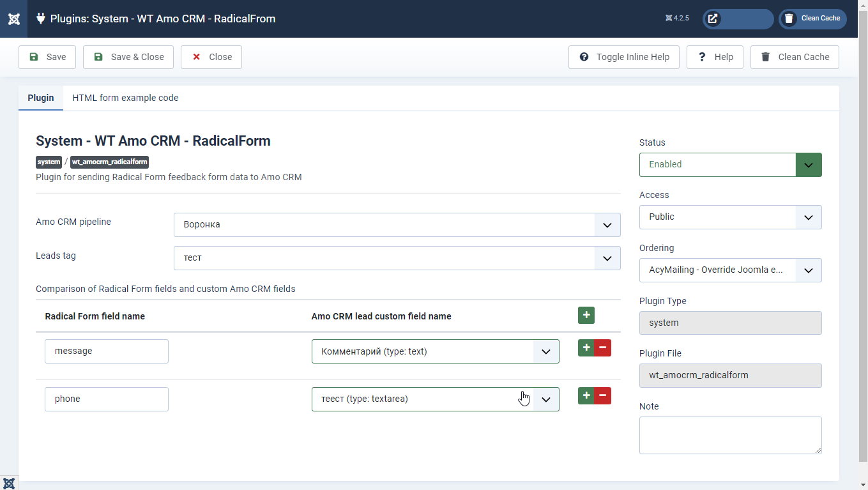Switch to the Plugin tab
The height and width of the screenshot is (490, 868).
pyautogui.click(x=41, y=98)
